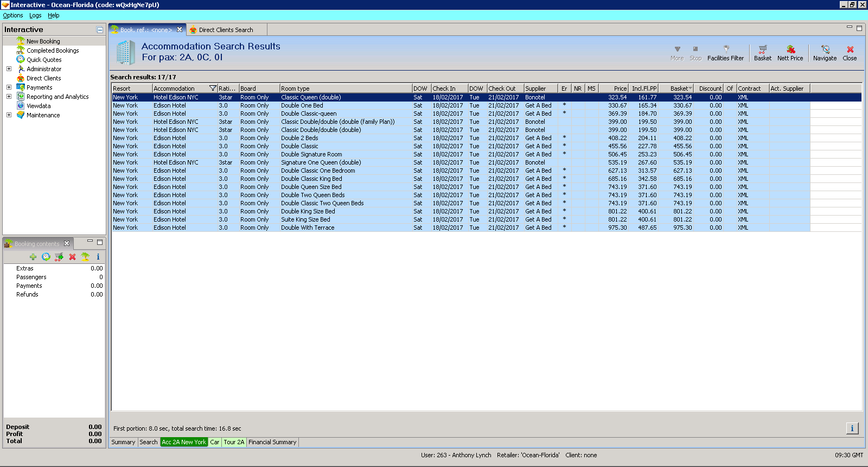This screenshot has width=868, height=467.
Task: Maximize the search results editor pane
Action: (859, 28)
